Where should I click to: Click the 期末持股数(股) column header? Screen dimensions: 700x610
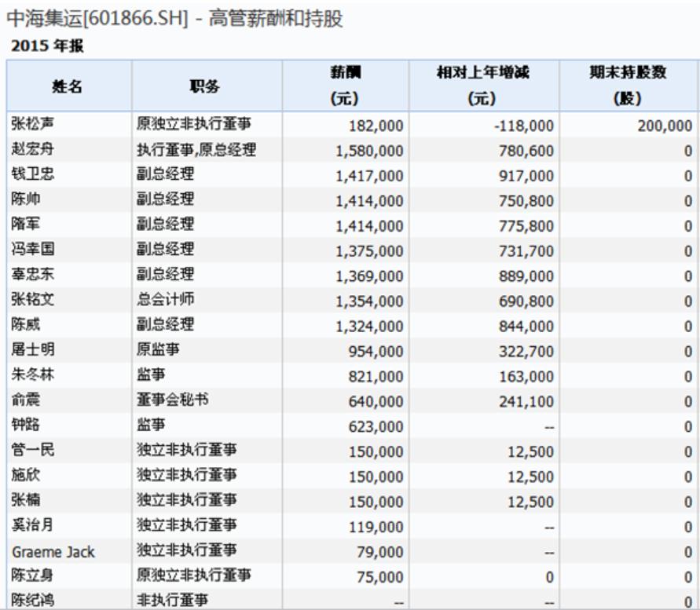click(629, 86)
